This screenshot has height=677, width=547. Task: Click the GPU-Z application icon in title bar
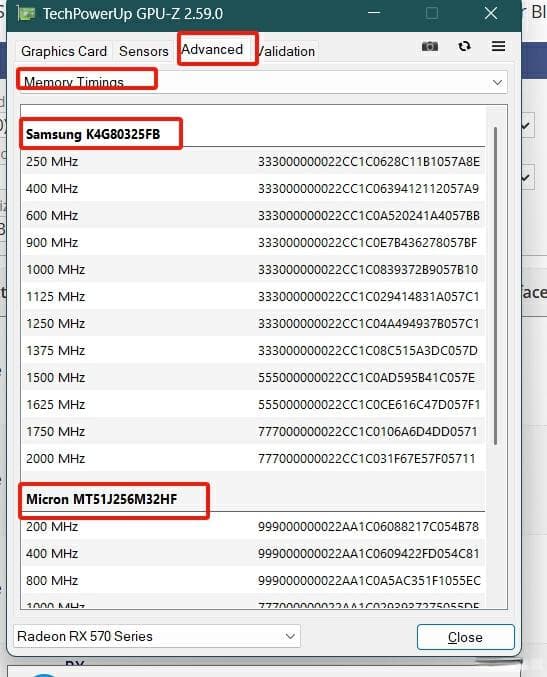[x=26, y=14]
